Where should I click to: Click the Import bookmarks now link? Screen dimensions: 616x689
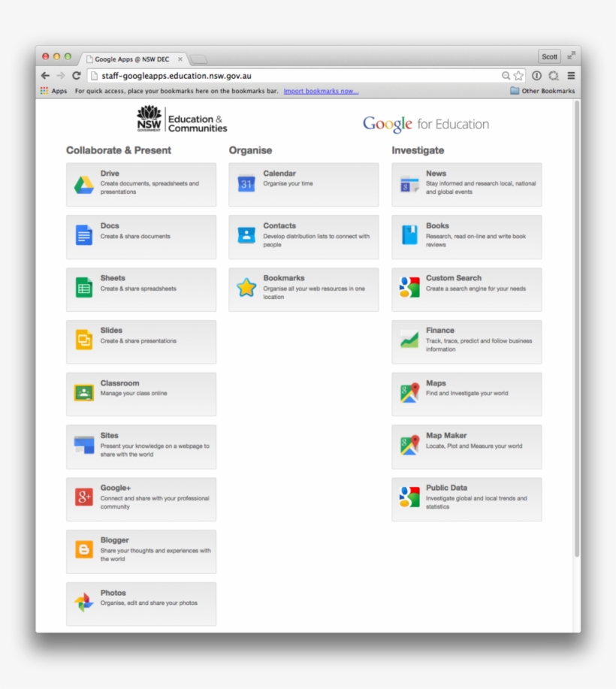pyautogui.click(x=321, y=91)
